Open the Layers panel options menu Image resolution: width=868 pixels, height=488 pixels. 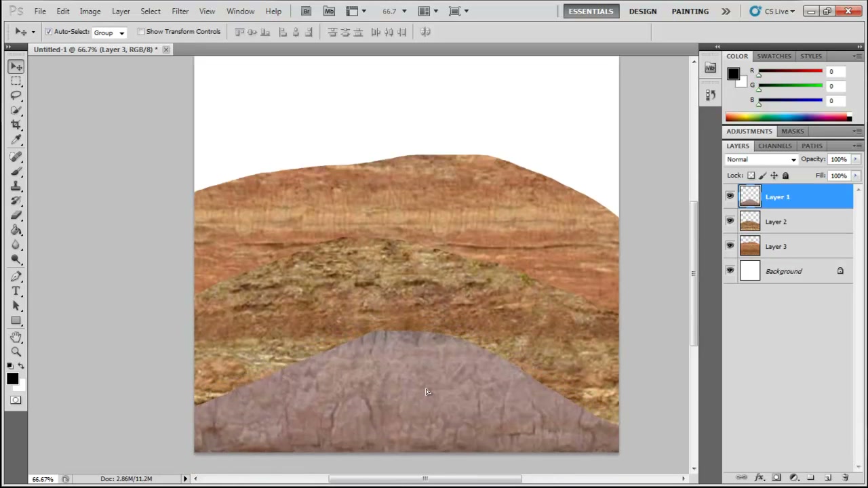pos(858,146)
